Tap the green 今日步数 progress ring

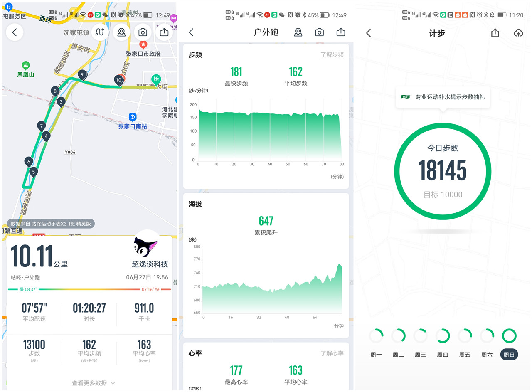click(x=443, y=171)
